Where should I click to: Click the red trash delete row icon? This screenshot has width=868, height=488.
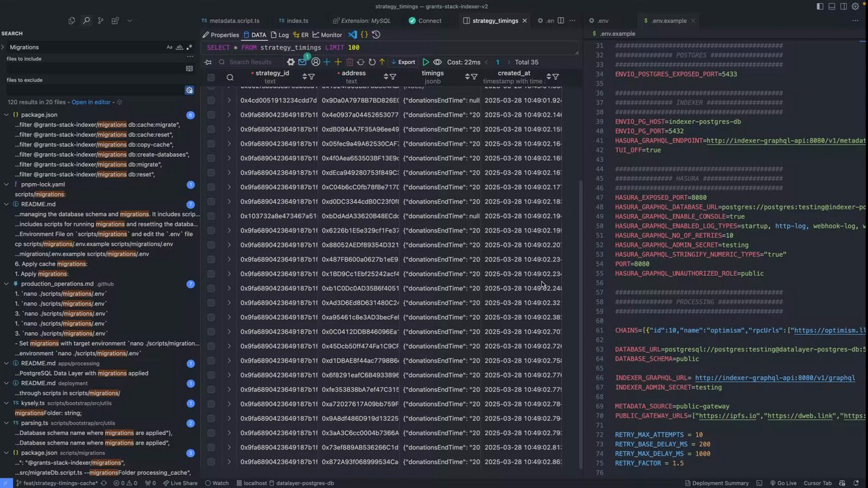click(349, 62)
